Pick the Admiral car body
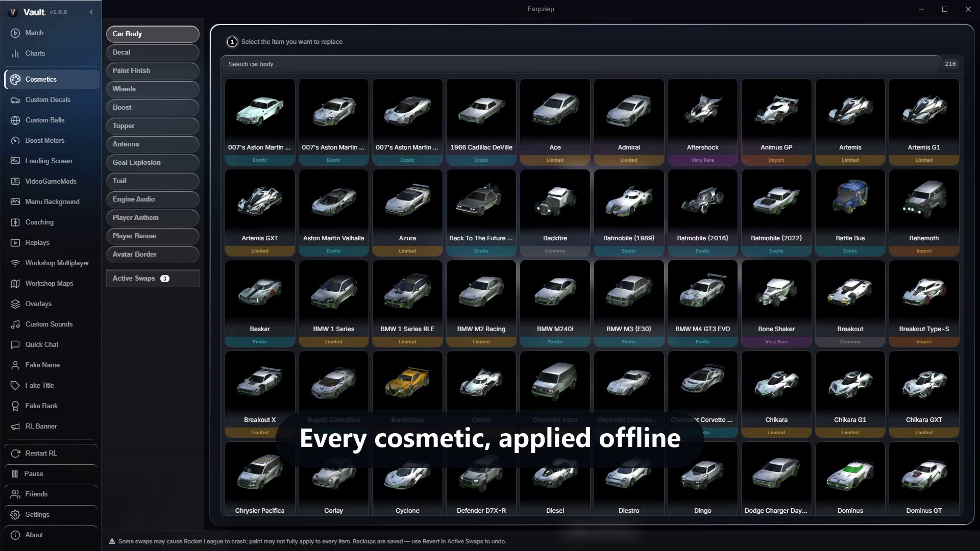Viewport: 980px width, 551px height. point(629,122)
